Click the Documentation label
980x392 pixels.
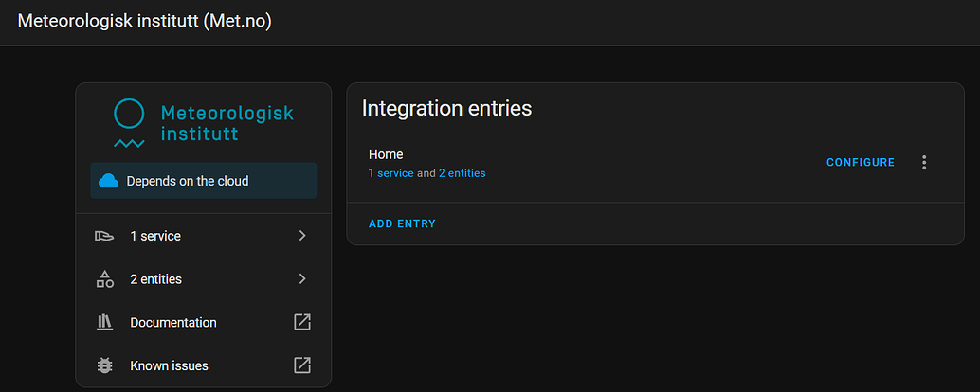(173, 323)
